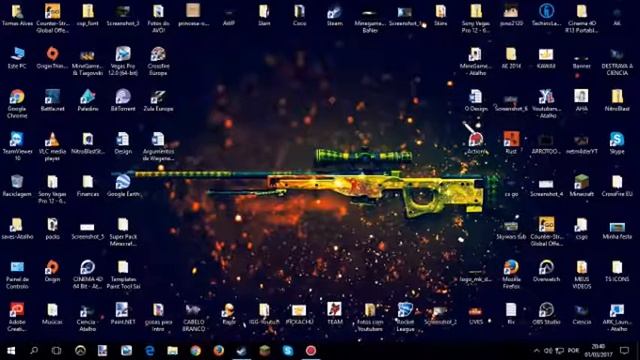Launch Paint.NET from the desktop

click(x=123, y=313)
